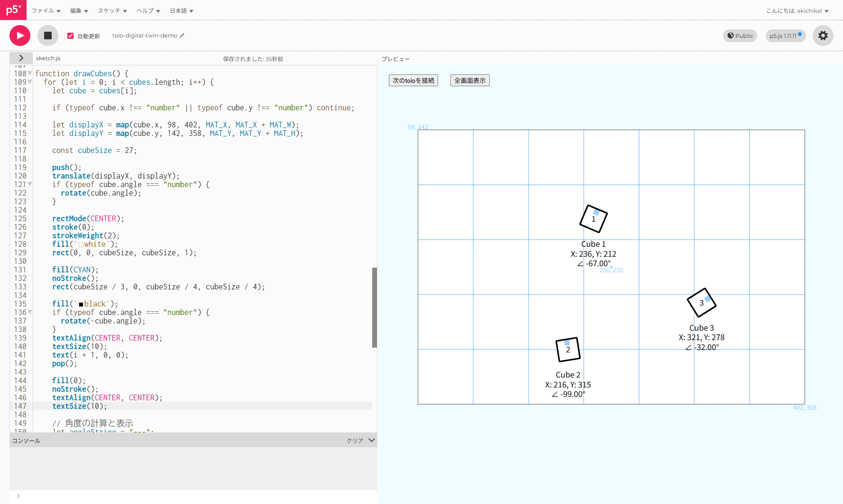Click the "translate(displayX, displayY);" code line
Image resolution: width=843 pixels, height=504 pixels.
116,176
